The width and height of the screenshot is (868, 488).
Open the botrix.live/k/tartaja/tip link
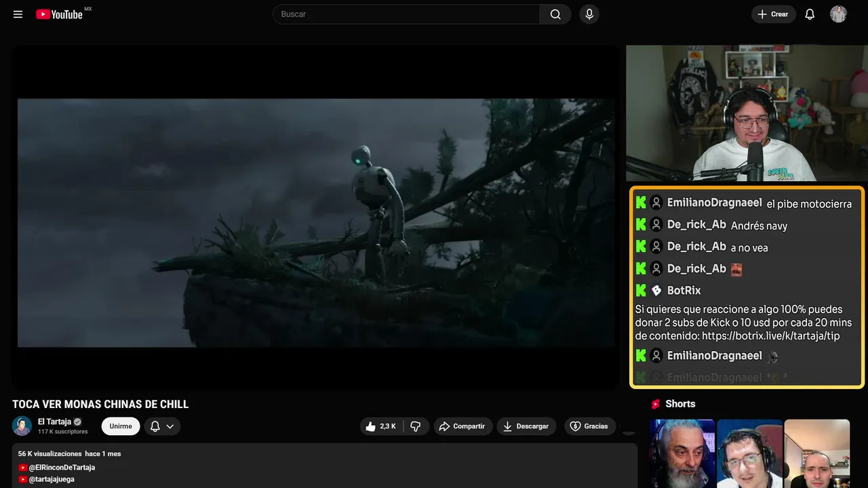pyautogui.click(x=771, y=335)
